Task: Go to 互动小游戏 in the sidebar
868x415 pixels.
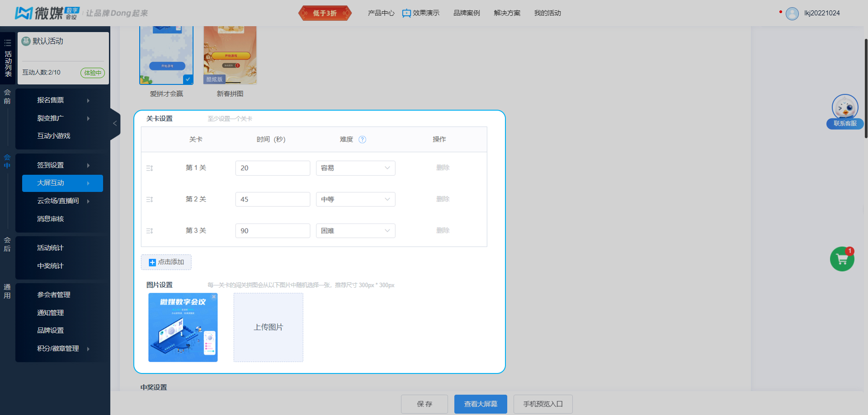Action: tap(54, 136)
